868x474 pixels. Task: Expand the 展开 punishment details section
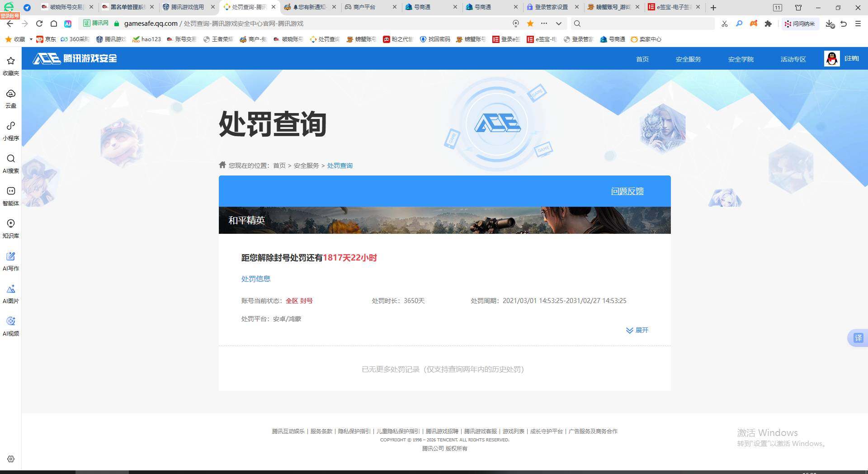[637, 330]
